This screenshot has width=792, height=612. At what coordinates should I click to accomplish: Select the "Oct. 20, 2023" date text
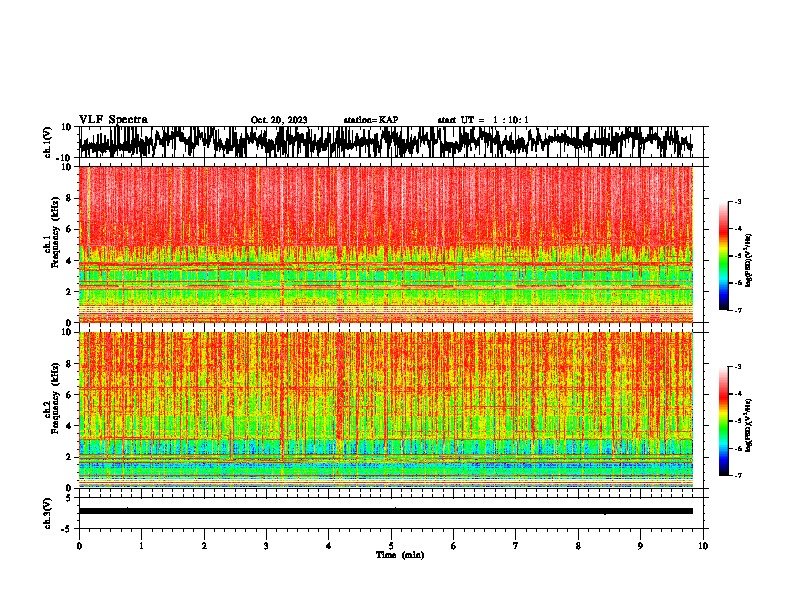pyautogui.click(x=279, y=120)
